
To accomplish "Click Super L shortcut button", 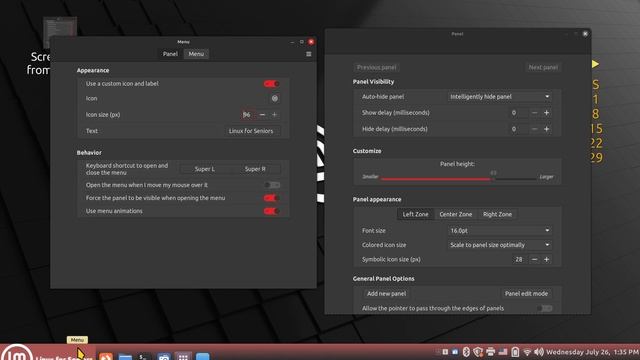I will (204, 169).
